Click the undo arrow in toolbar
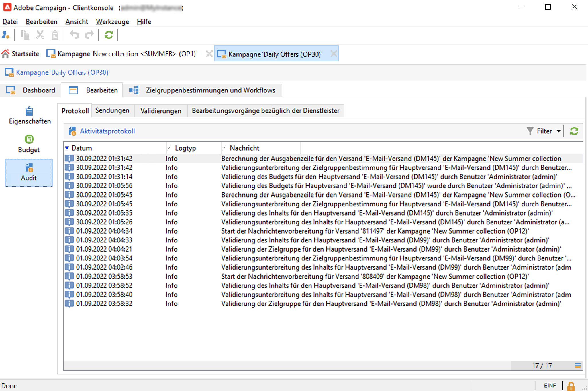588x391 pixels. click(75, 35)
